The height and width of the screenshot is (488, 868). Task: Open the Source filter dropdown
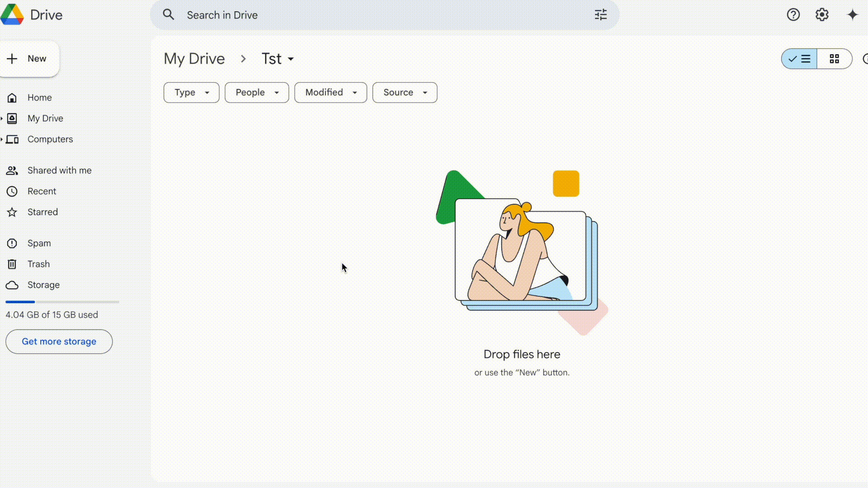405,93
